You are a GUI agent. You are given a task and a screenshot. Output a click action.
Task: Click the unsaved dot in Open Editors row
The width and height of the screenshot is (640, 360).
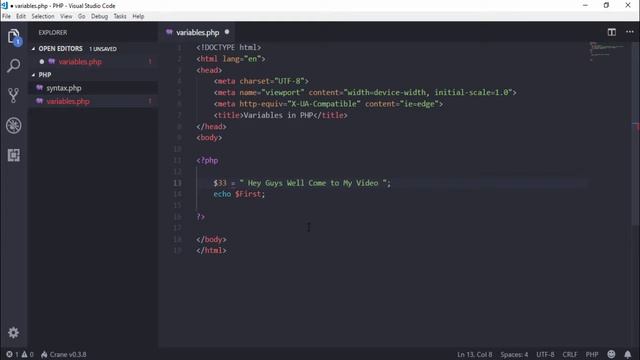tap(42, 62)
